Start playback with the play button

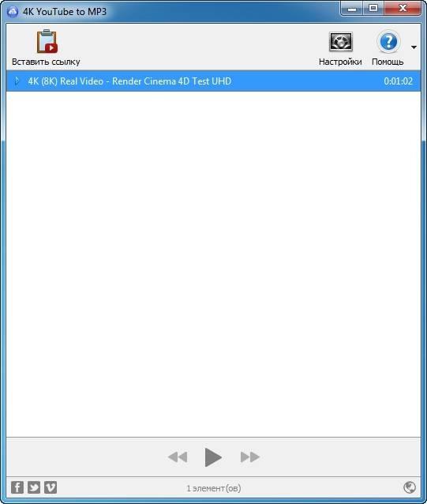[213, 457]
